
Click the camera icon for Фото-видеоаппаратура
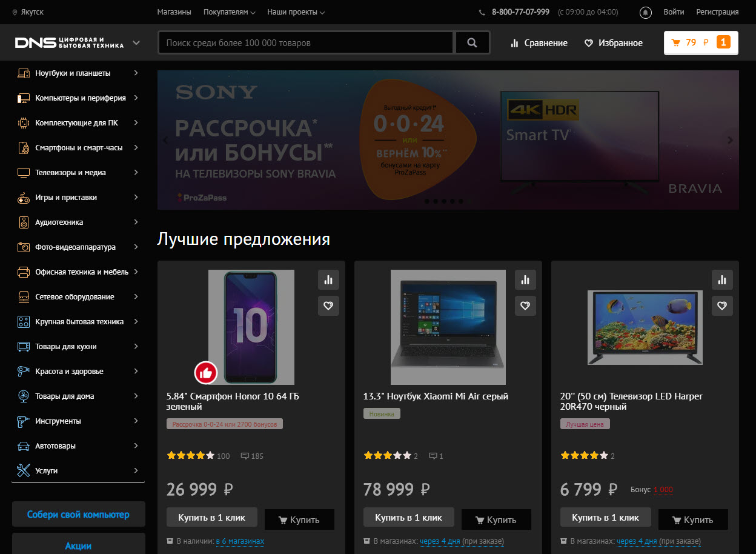coord(24,247)
